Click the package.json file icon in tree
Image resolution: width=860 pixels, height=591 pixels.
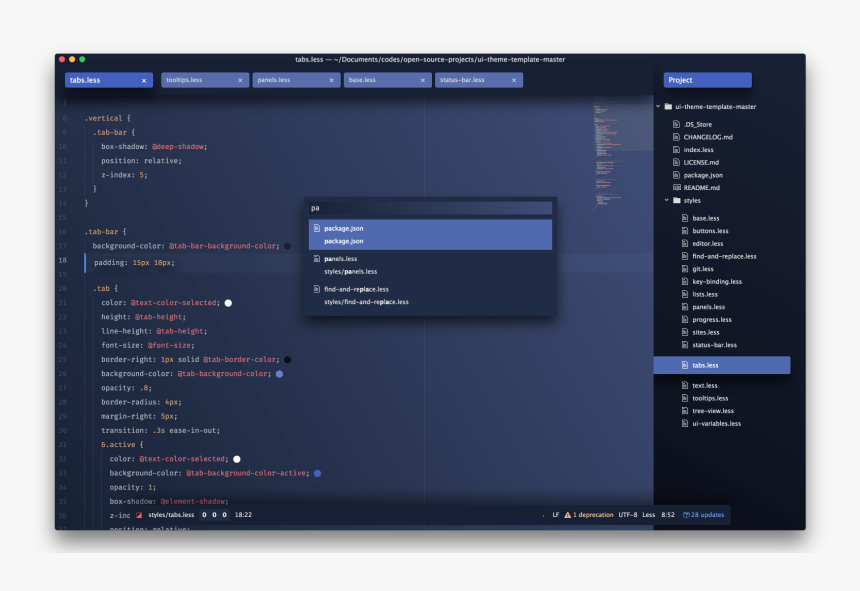point(676,175)
